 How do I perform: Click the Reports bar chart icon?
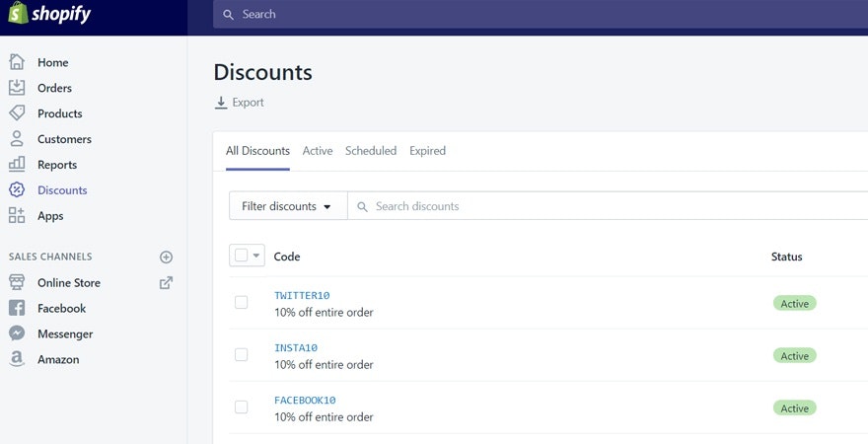click(17, 165)
